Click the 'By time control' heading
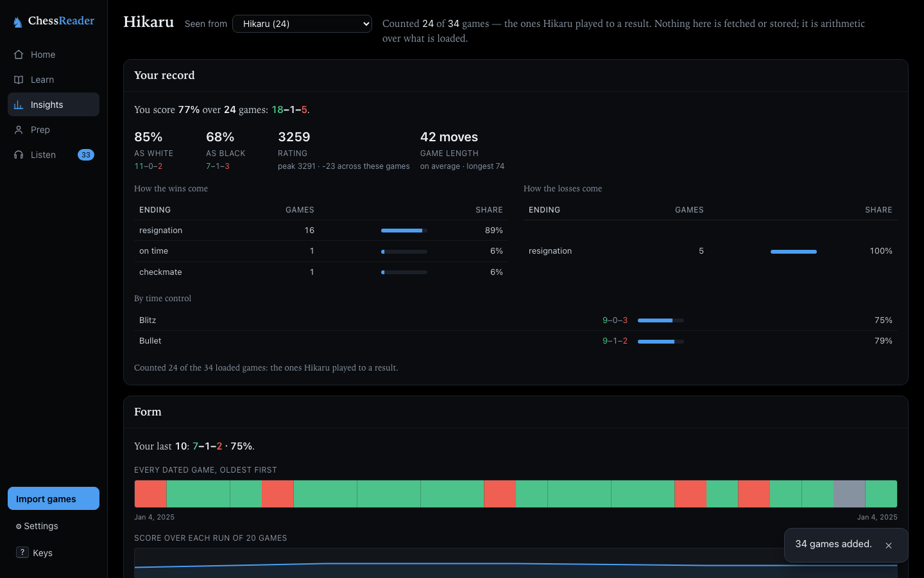Screen dimensions: 924x578 [163, 299]
